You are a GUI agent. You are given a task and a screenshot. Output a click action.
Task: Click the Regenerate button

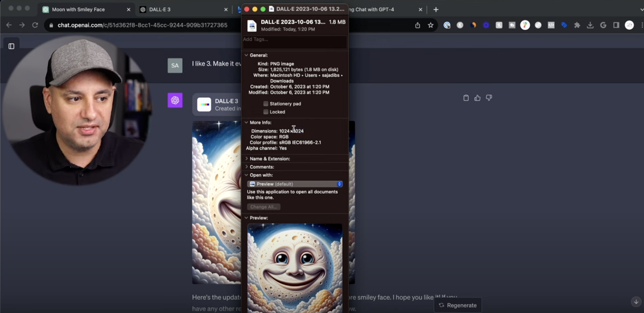tap(457, 305)
